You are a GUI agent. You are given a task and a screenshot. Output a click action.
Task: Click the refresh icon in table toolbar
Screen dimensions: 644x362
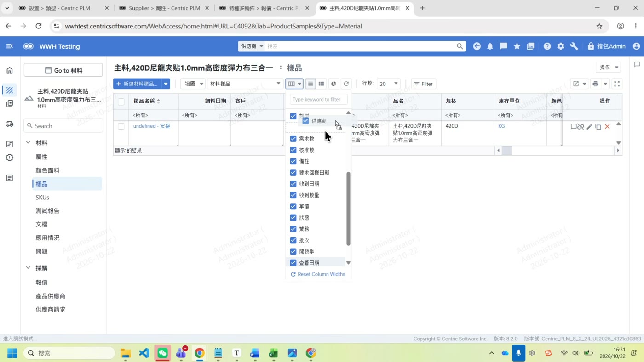click(346, 84)
